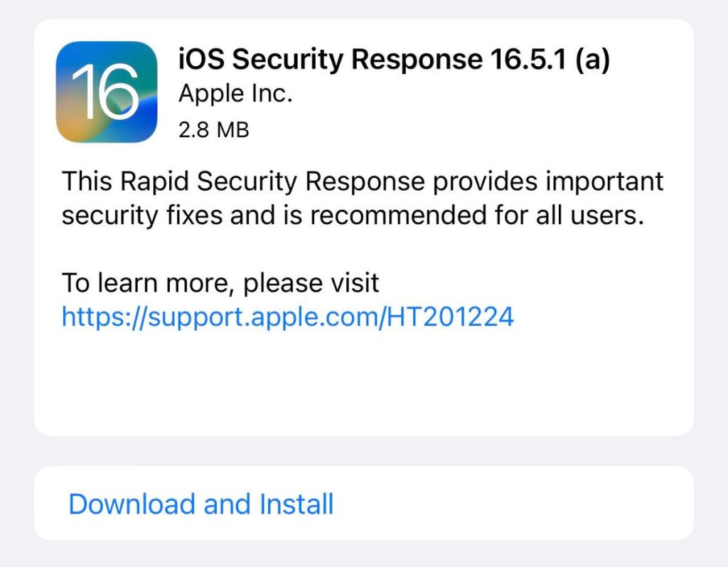728x567 pixels.
Task: Tap Download and Install
Action: [200, 504]
